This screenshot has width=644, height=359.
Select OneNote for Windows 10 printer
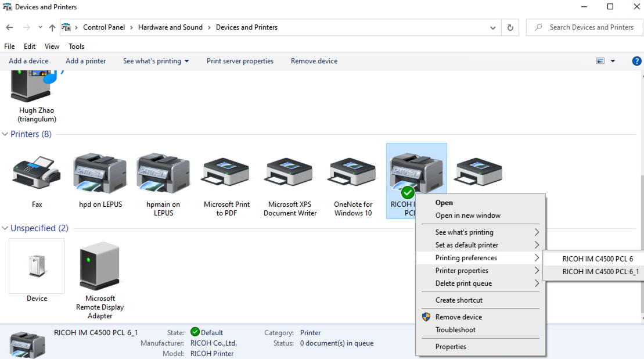point(353,173)
